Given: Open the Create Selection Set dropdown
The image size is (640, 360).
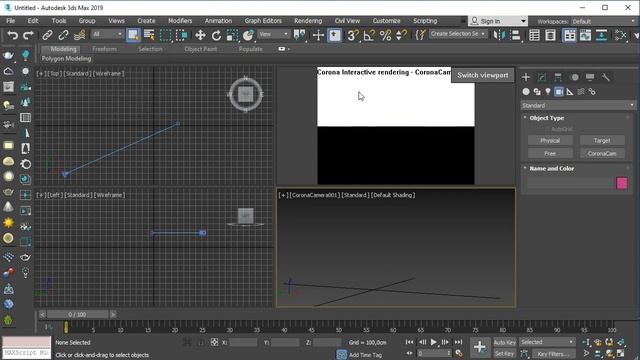Looking at the screenshot, I should coord(458,34).
